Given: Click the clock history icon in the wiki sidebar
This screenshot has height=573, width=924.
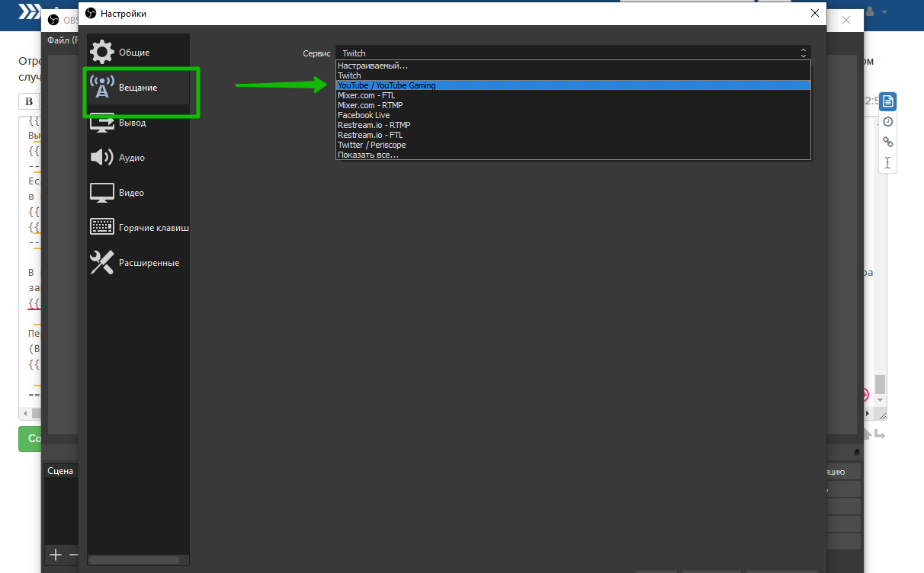Looking at the screenshot, I should click(x=887, y=122).
